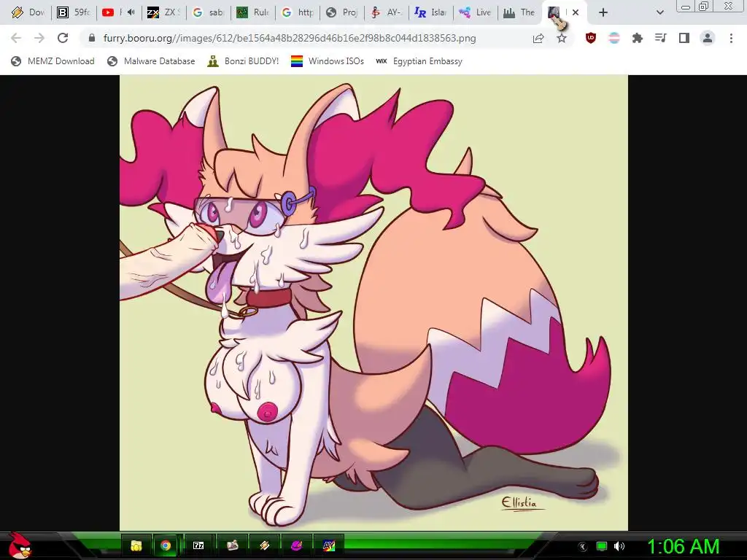Switch to the 'http' Google tab
The image size is (747, 560).
coord(298,12)
